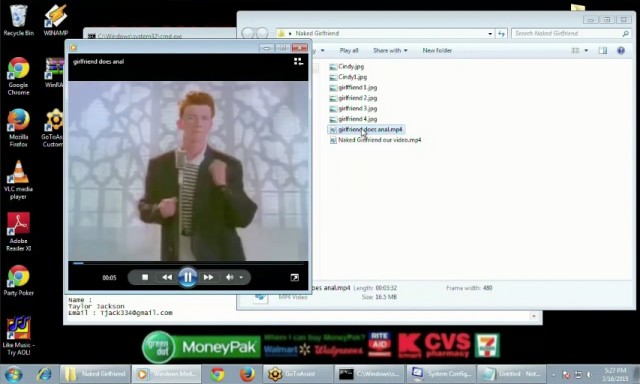Seek along the media player progress bar
Viewport: 640px width, 384px height.
coord(188,263)
